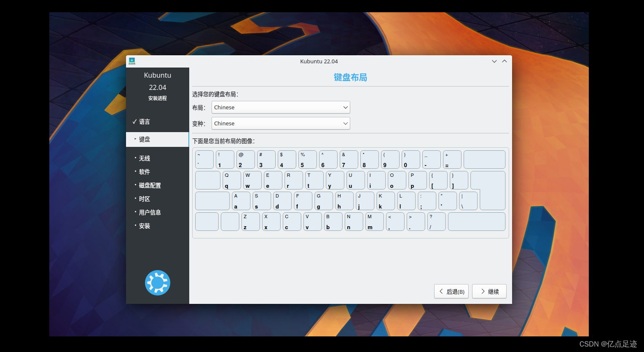This screenshot has height=352, width=644.
Task: Select the 语言 step in sidebar
Action: click(145, 122)
